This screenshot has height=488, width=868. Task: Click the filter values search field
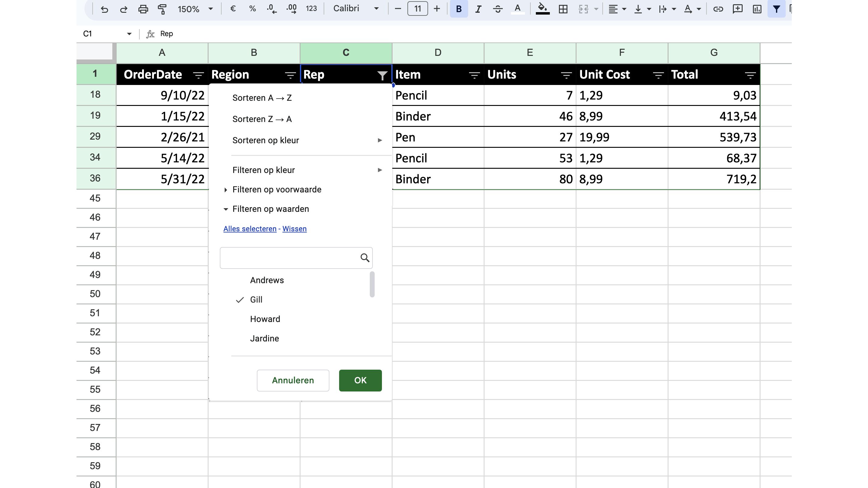pos(290,258)
